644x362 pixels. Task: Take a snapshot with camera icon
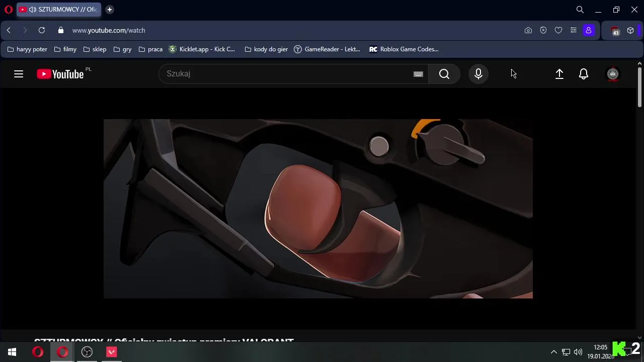[x=528, y=30]
